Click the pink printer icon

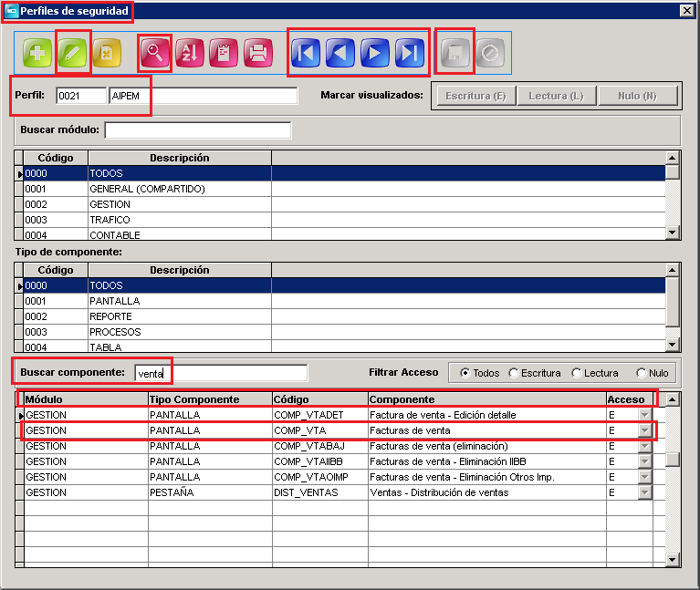point(258,53)
